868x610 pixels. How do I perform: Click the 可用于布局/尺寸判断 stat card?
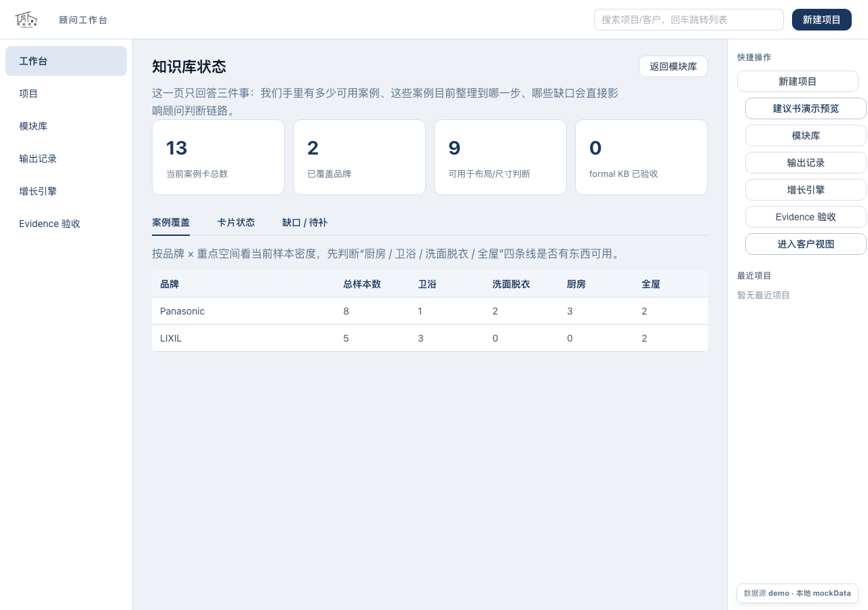click(500, 157)
